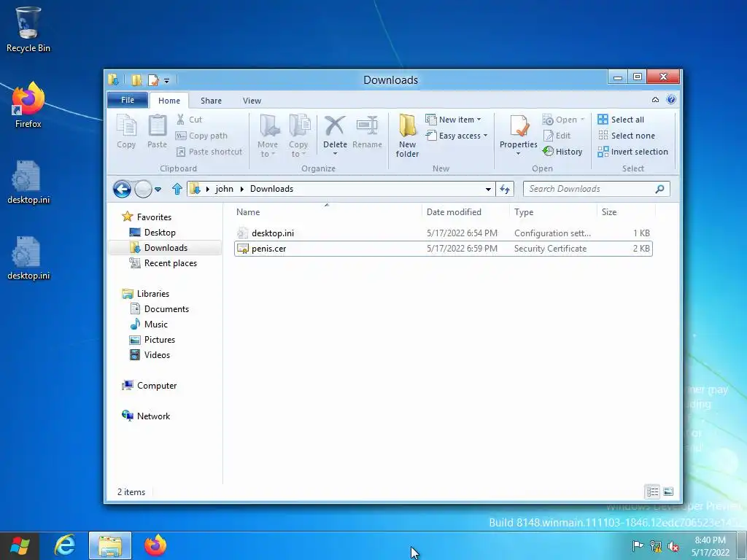This screenshot has width=747, height=560.
Task: Select the Security Certificate .cer file row
Action: pos(444,249)
